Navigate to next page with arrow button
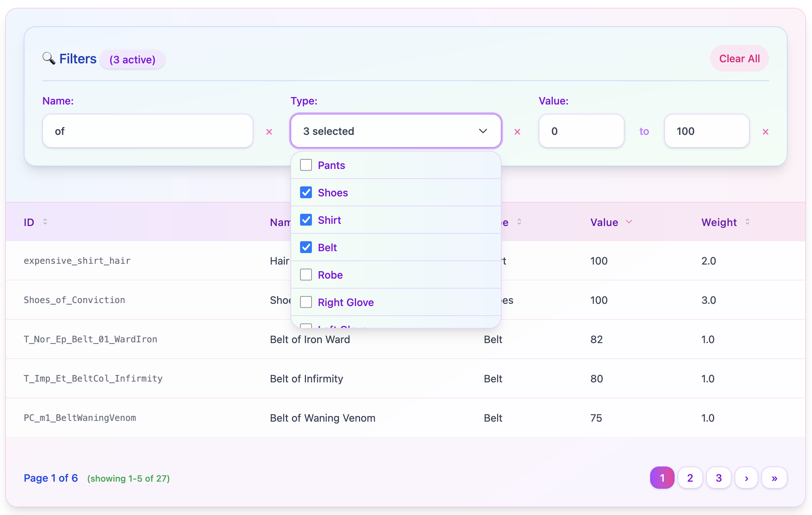Screen dimensions: 812x515 746,478
